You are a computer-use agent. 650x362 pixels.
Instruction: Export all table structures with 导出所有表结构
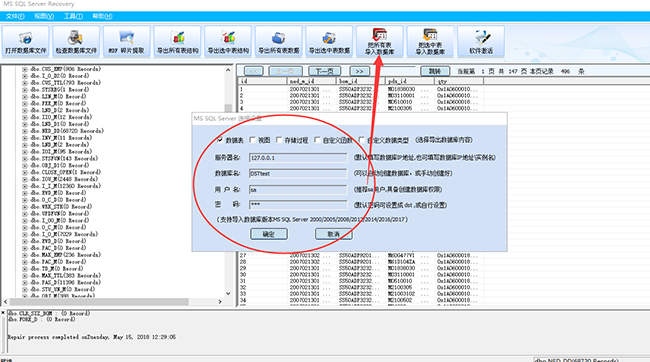tap(177, 41)
